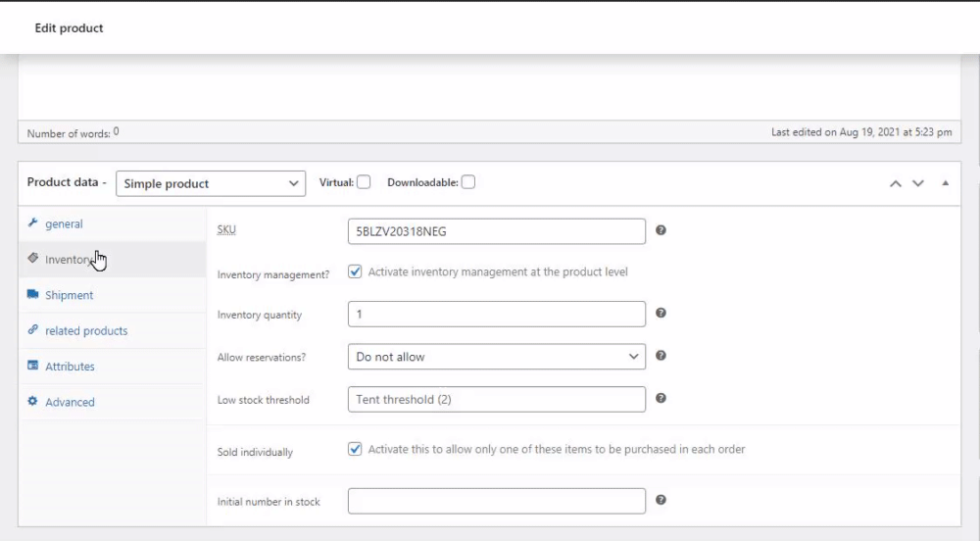This screenshot has width=980, height=541.
Task: Toggle the Virtual checkbox
Action: [364, 181]
